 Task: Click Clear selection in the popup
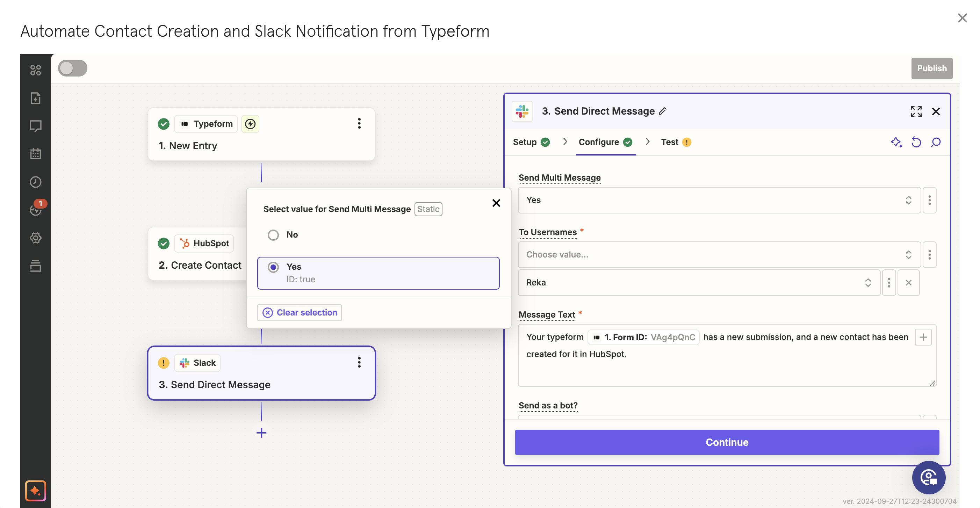tap(300, 313)
